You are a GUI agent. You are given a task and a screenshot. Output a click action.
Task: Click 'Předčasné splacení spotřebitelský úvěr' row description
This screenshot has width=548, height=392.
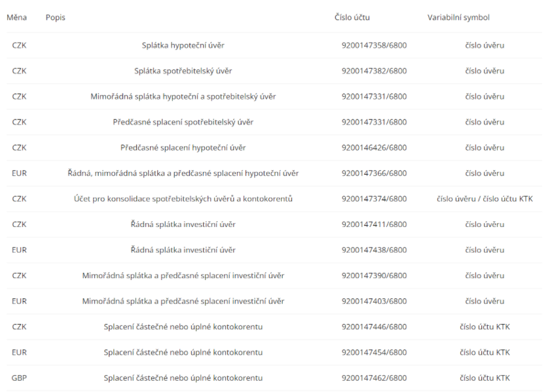[x=183, y=122]
